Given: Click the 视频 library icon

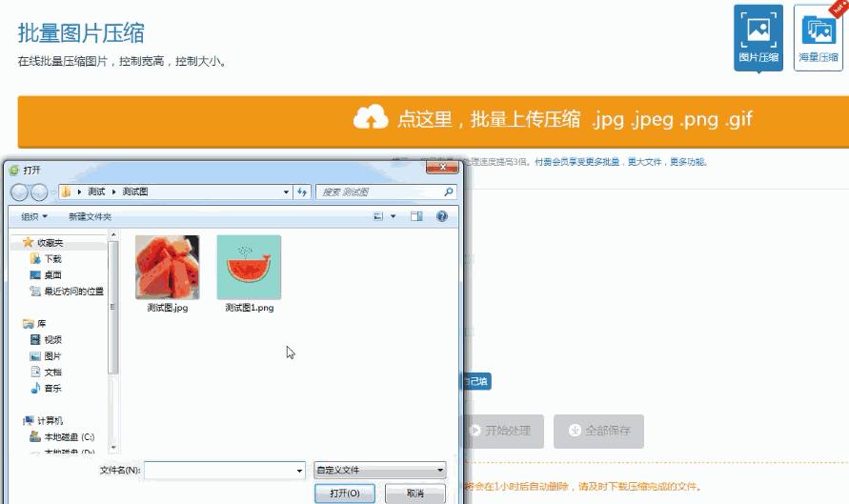Looking at the screenshot, I should pyautogui.click(x=35, y=339).
